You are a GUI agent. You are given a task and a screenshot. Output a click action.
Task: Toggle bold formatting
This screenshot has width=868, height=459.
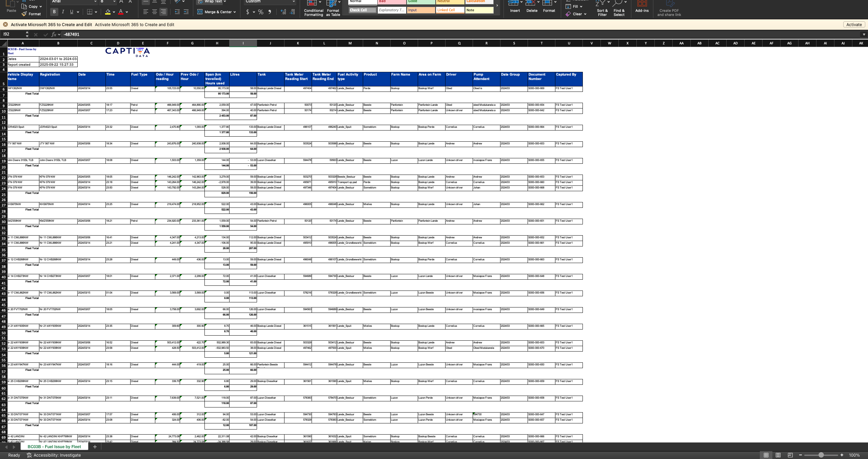click(54, 12)
